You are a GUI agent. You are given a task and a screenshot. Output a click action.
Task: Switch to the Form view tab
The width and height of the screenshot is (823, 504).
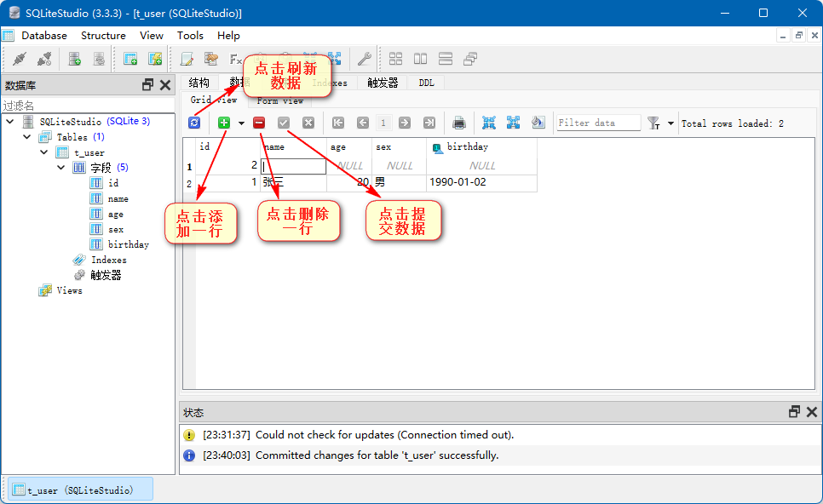279,100
